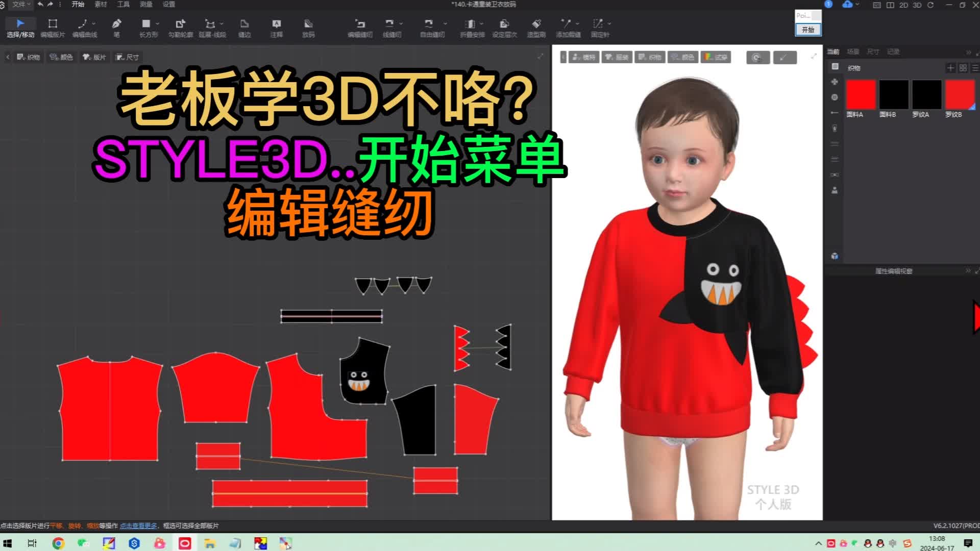Image resolution: width=980 pixels, height=551 pixels.
Task: Expand 固定针 tool dropdown arrow
Action: point(609,23)
